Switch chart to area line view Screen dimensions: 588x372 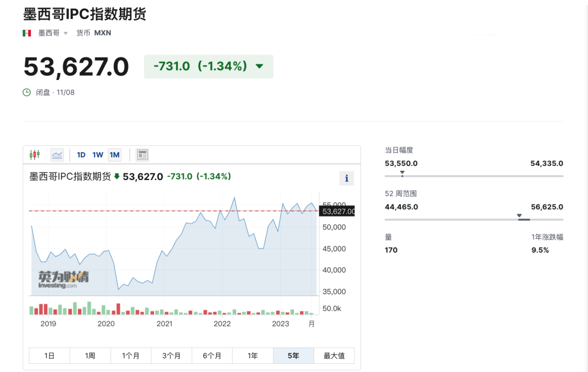(57, 154)
